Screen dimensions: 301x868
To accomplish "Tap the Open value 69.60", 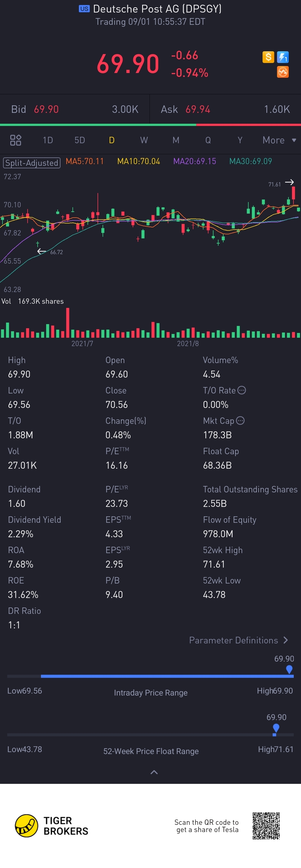I will point(116,374).
